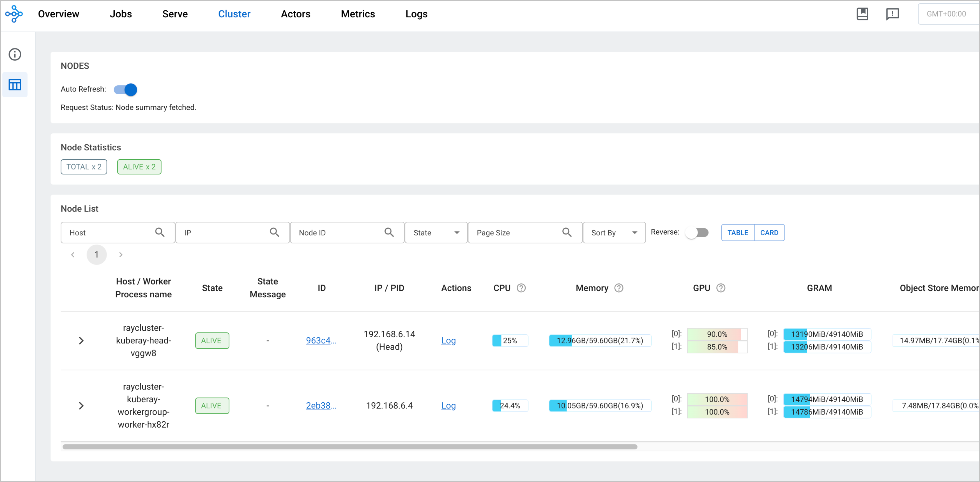Viewport: 980px width, 482px height.
Task: Click the Node ID search magnifier icon
Action: tap(389, 232)
